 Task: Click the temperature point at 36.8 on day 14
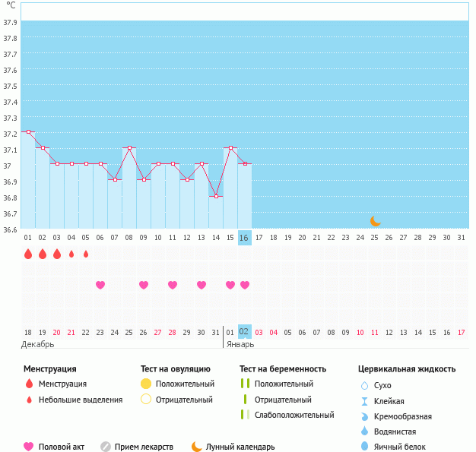tap(216, 196)
